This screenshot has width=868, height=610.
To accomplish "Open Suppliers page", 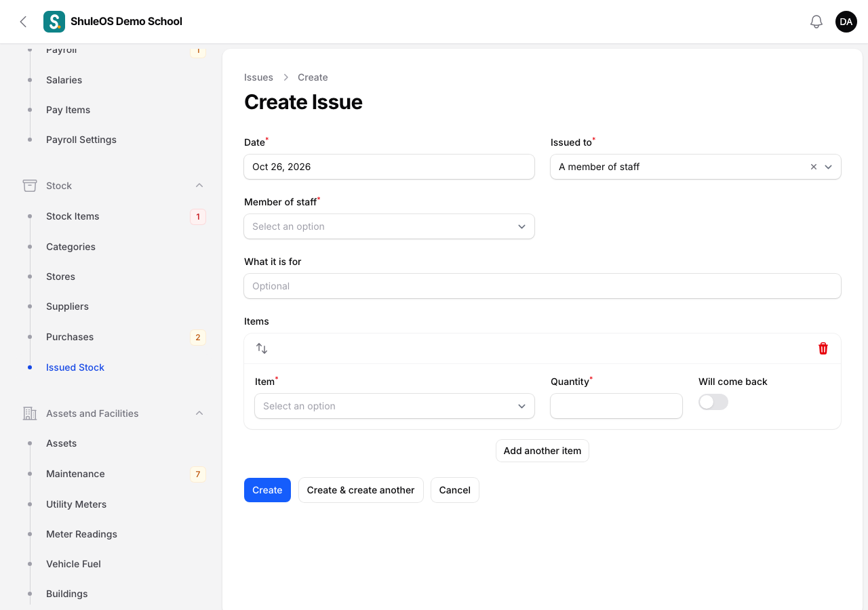I will click(67, 306).
